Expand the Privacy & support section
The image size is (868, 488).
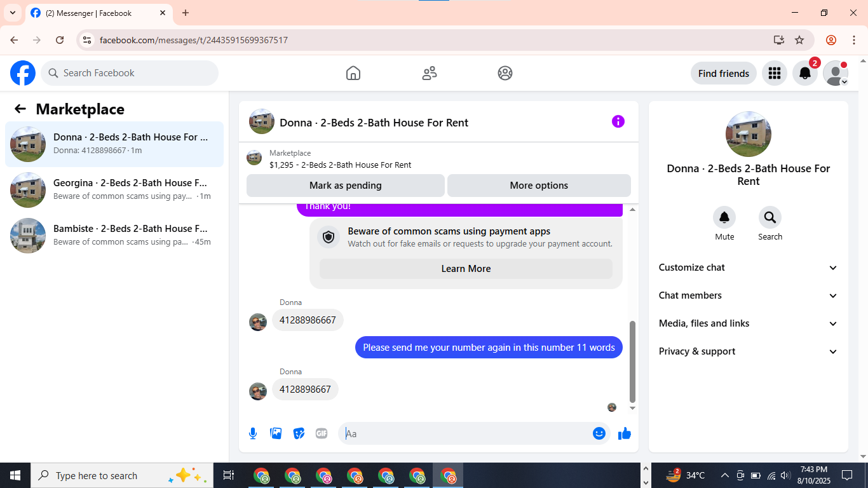click(x=749, y=351)
